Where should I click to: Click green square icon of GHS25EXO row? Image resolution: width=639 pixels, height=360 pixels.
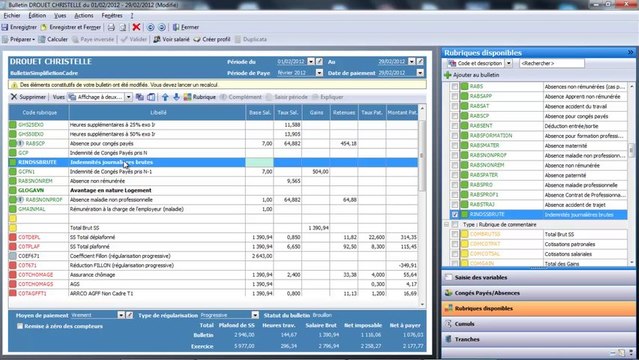(x=13, y=125)
